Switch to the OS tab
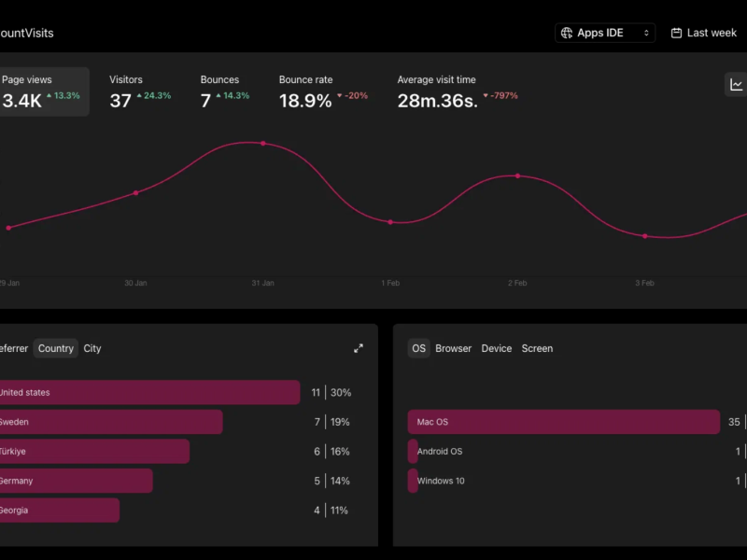Screen dimensions: 747x560 coord(418,348)
